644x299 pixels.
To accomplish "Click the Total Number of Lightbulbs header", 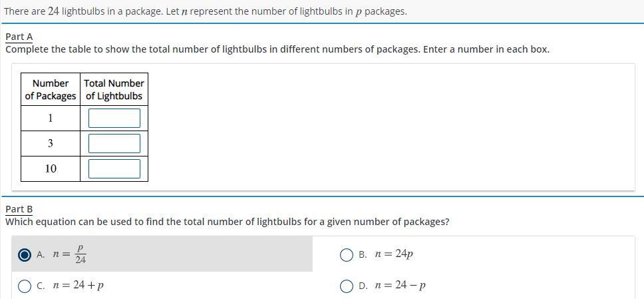I will tap(114, 90).
